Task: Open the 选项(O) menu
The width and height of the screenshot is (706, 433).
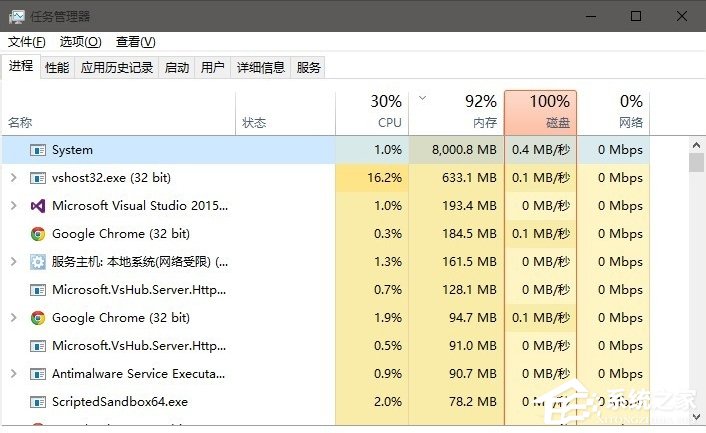Action: tap(80, 42)
